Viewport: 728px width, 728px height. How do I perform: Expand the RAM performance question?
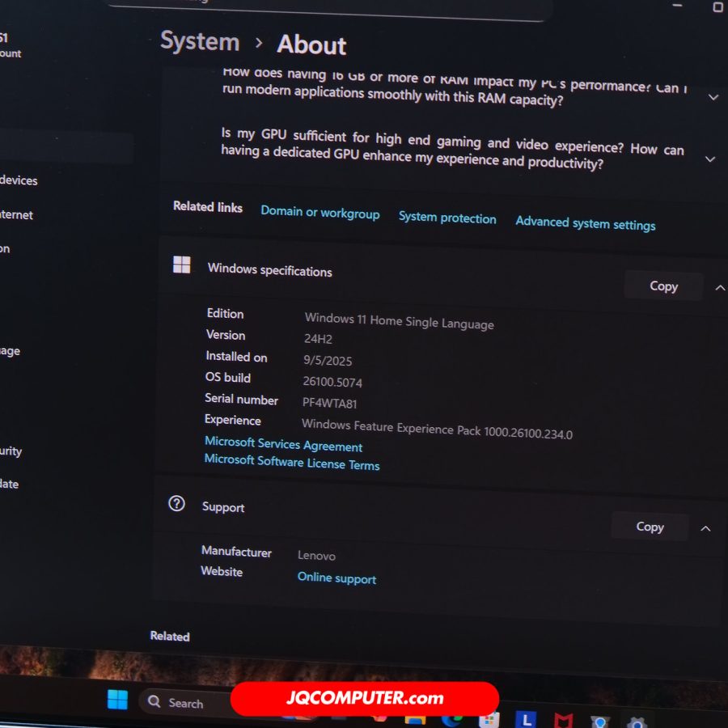713,97
